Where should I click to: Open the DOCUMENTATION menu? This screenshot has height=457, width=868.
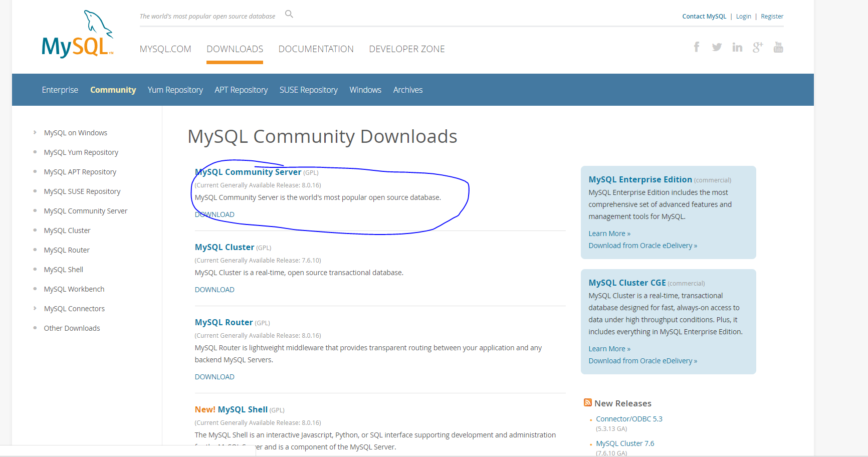click(x=316, y=49)
